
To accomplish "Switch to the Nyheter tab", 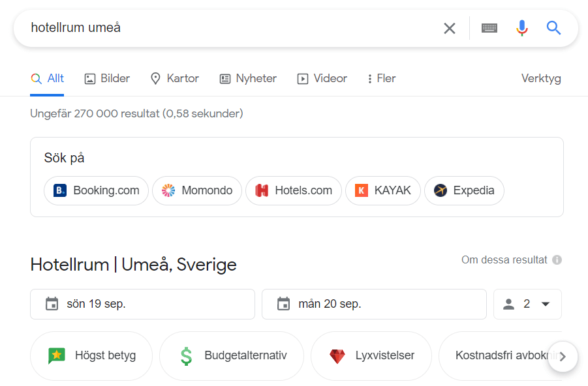I will [248, 79].
